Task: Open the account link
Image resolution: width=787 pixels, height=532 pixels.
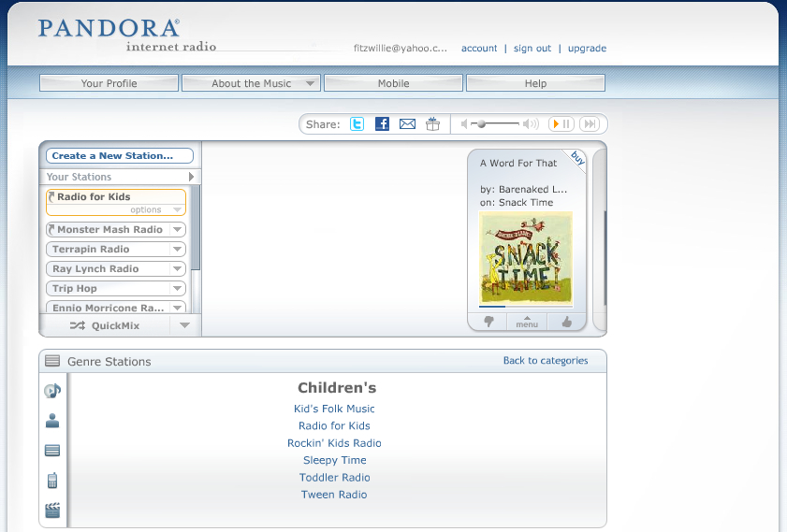Action: click(x=479, y=48)
